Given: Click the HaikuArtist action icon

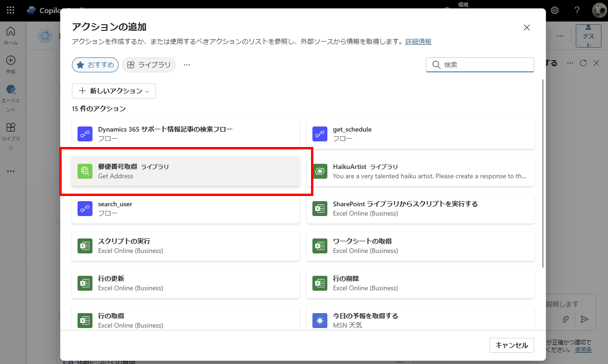Looking at the screenshot, I should pos(320,171).
